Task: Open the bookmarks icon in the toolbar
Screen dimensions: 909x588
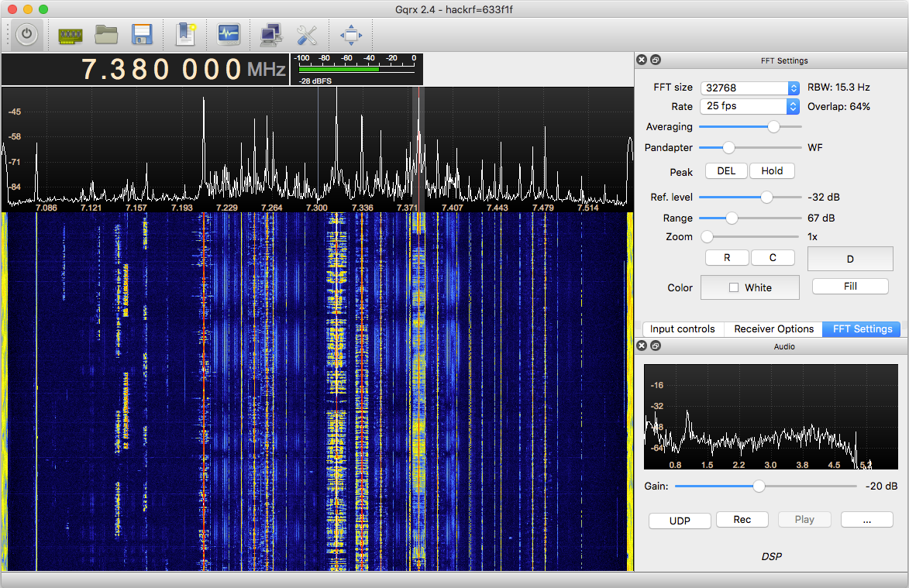Action: (187, 34)
